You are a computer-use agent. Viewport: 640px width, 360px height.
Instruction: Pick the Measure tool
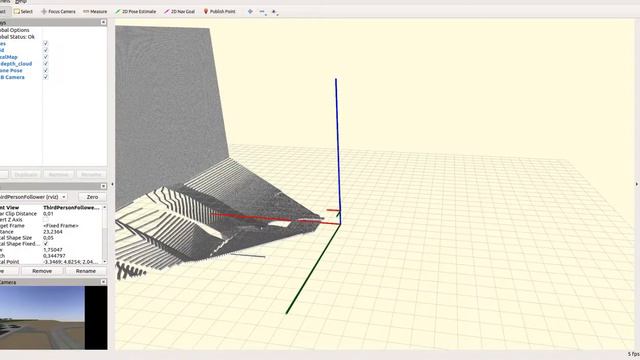pyautogui.click(x=95, y=11)
